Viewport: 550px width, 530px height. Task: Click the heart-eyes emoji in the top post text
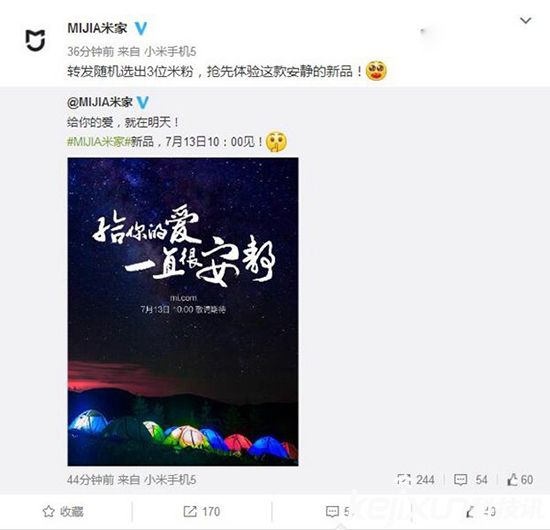pyautogui.click(x=376, y=71)
